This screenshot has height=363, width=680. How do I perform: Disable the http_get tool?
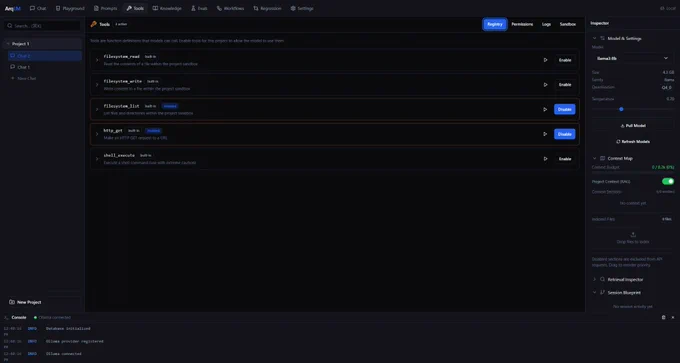(x=565, y=134)
